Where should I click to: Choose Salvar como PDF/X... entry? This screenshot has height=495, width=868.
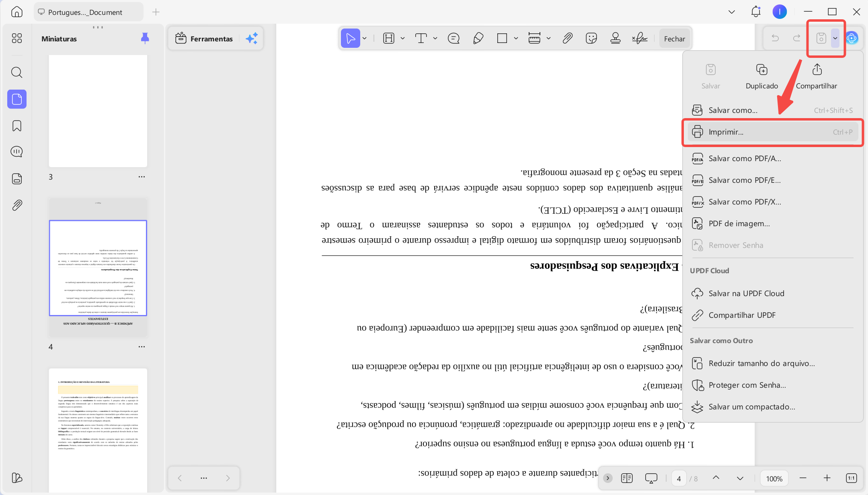click(772, 202)
